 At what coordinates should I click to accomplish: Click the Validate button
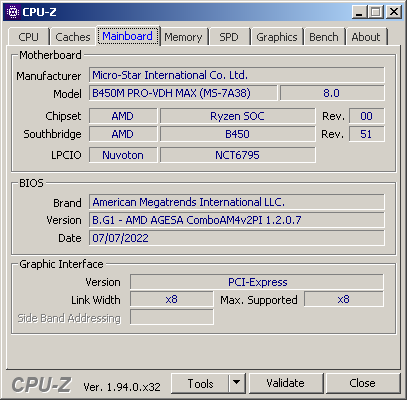coord(286,383)
